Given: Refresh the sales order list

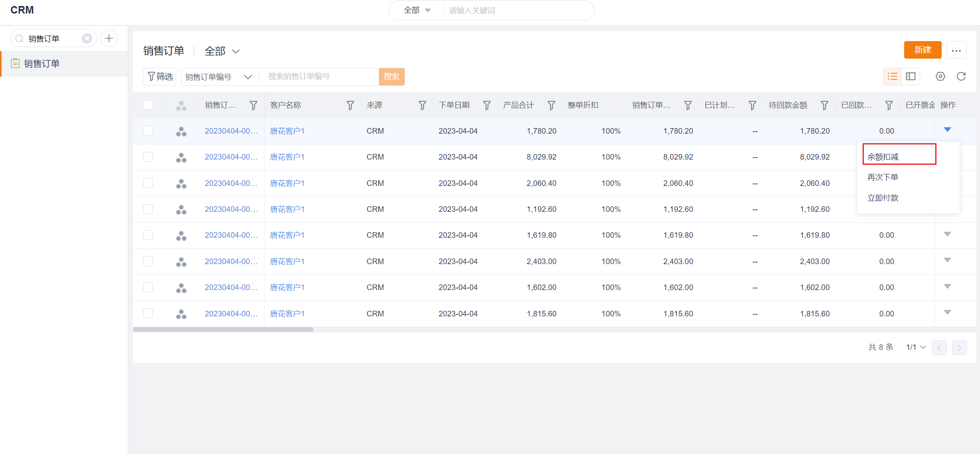Looking at the screenshot, I should coord(961,76).
